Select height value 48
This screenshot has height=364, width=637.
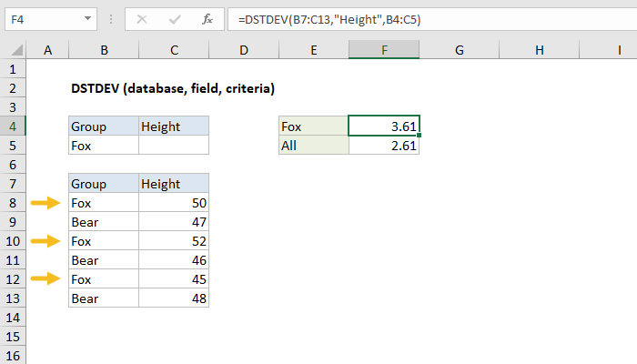(174, 298)
